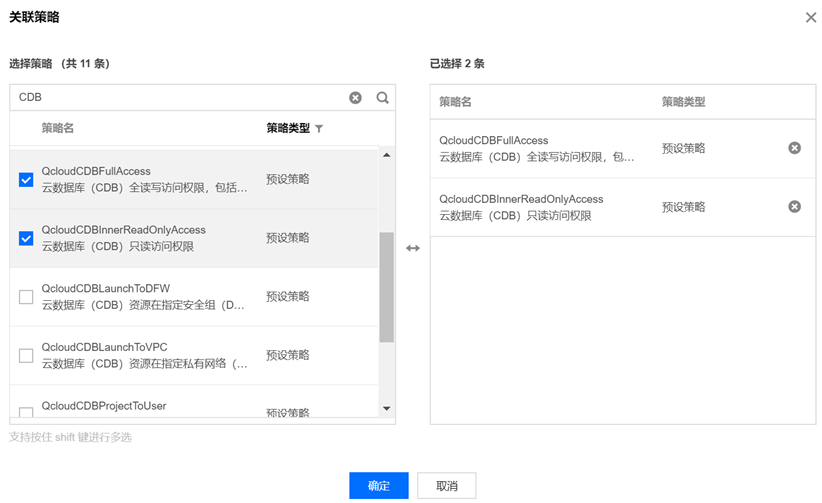Viewport: 822px width, 503px height.
Task: Click the 取消 cancel button
Action: click(447, 486)
